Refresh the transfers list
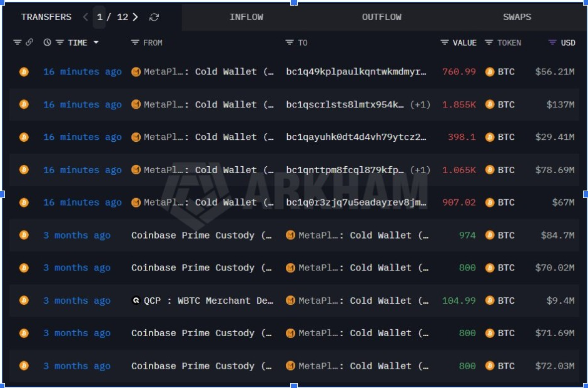Image resolution: width=588 pixels, height=388 pixels. 154,17
